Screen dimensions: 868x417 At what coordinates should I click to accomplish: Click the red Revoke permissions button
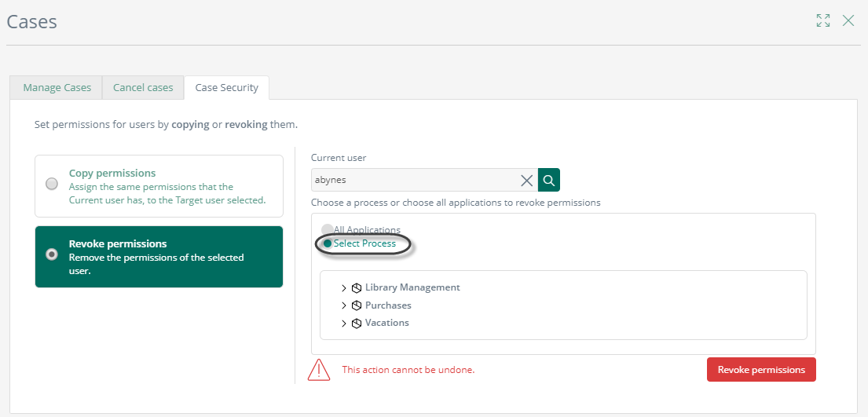761,369
